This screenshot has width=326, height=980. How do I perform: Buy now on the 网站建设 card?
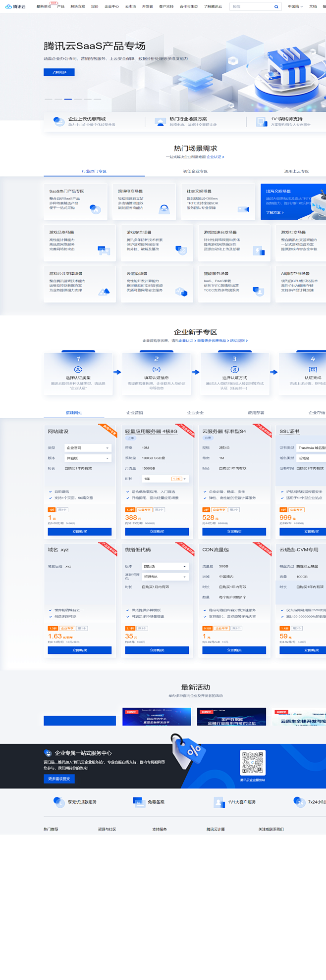pyautogui.click(x=80, y=532)
